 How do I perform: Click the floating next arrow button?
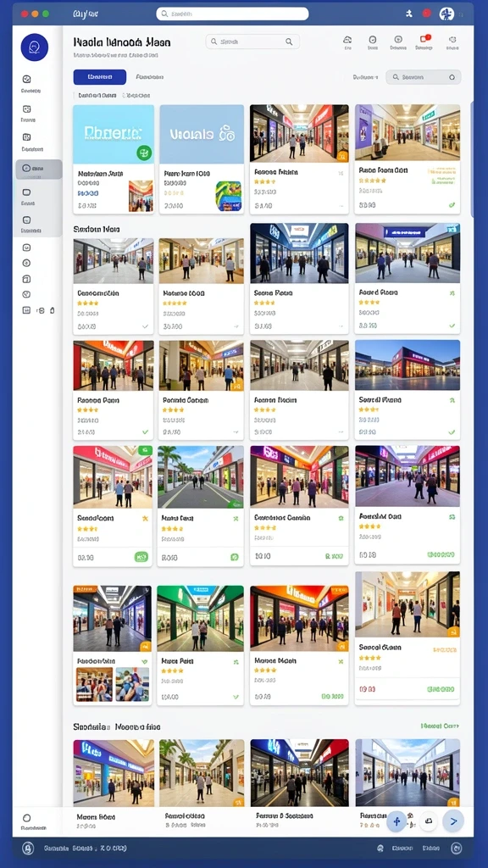click(453, 821)
